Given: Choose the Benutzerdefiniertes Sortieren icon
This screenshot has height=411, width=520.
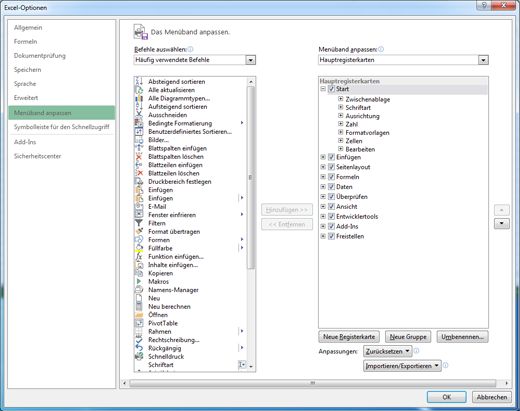Looking at the screenshot, I should pos(139,131).
